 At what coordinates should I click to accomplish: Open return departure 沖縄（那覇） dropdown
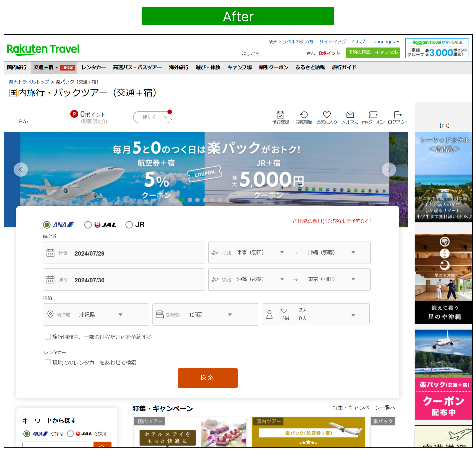click(x=260, y=279)
